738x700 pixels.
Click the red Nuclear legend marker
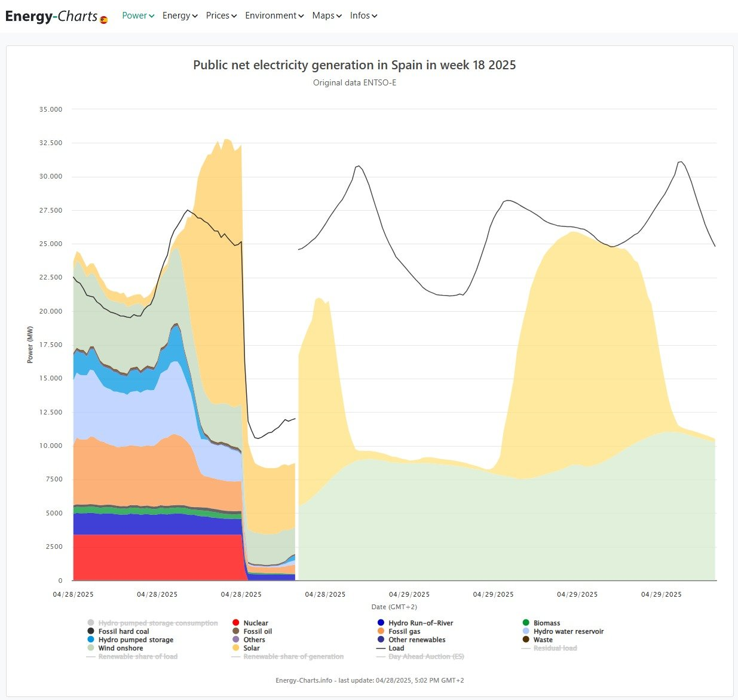click(236, 623)
